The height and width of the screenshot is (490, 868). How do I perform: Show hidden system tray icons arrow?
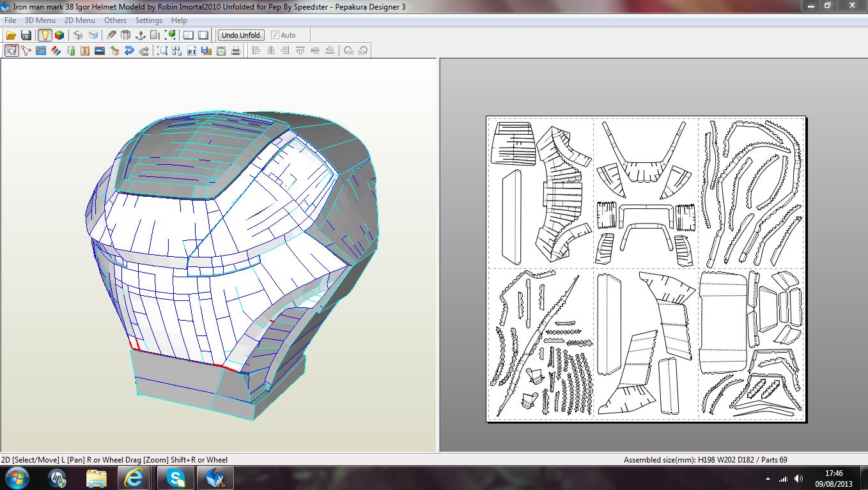(x=768, y=479)
